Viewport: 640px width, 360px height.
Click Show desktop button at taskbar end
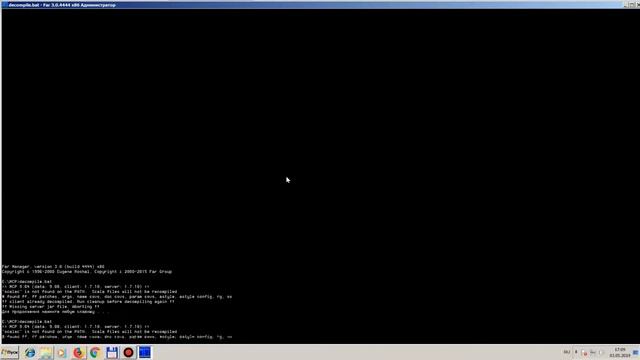pos(636,353)
